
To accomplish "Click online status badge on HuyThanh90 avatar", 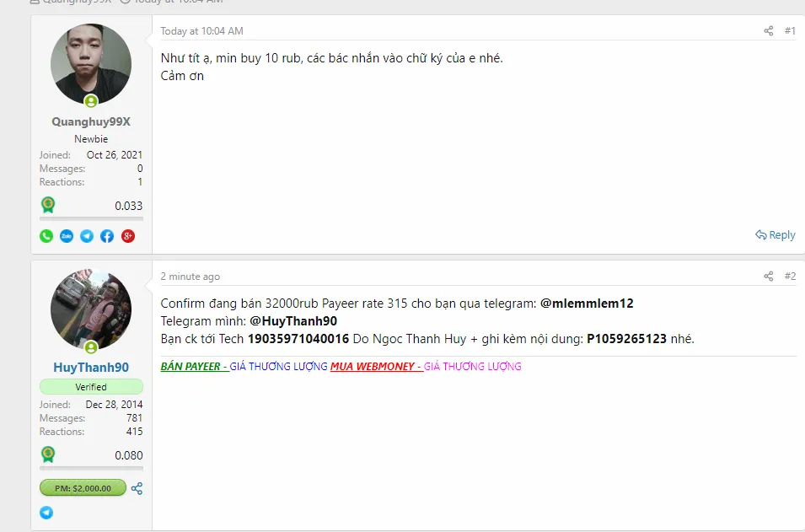I will coord(91,347).
